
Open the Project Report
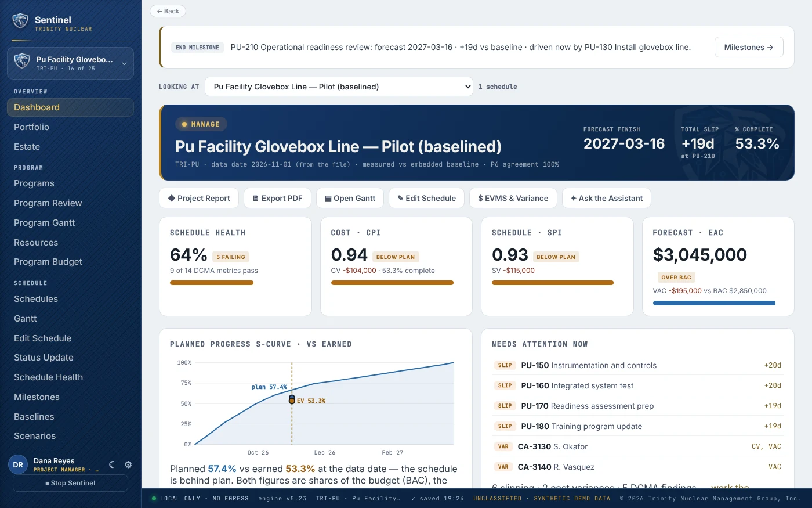[x=199, y=198]
